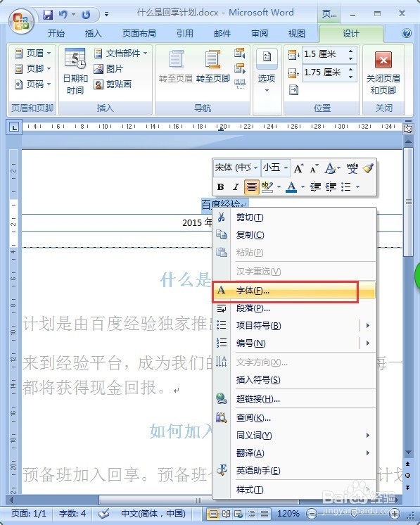The height and width of the screenshot is (525, 420).
Task: Click language 中文(简体，中国) in status bar
Action: (x=153, y=513)
